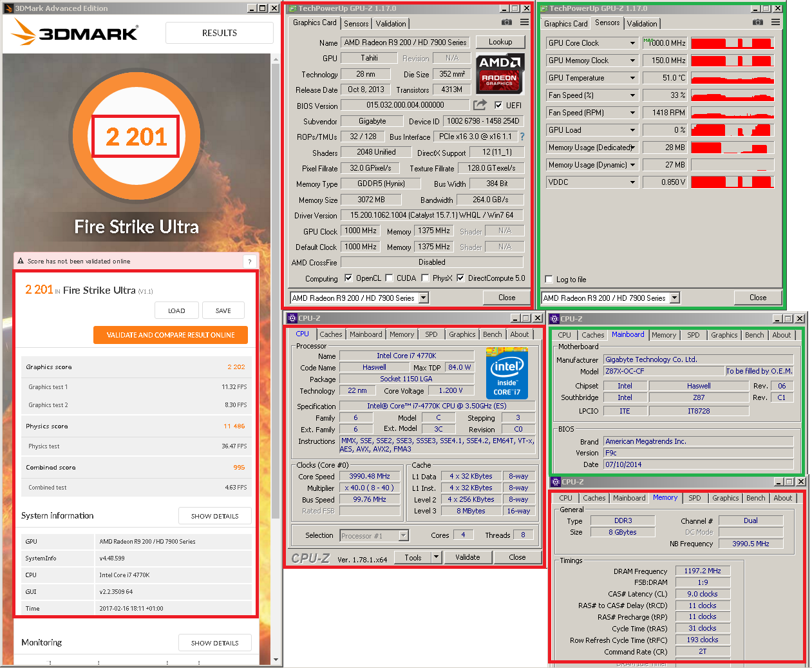
Task: Open the hamburger menu in GPU-Z Graphics Card window
Action: pyautogui.click(x=525, y=23)
